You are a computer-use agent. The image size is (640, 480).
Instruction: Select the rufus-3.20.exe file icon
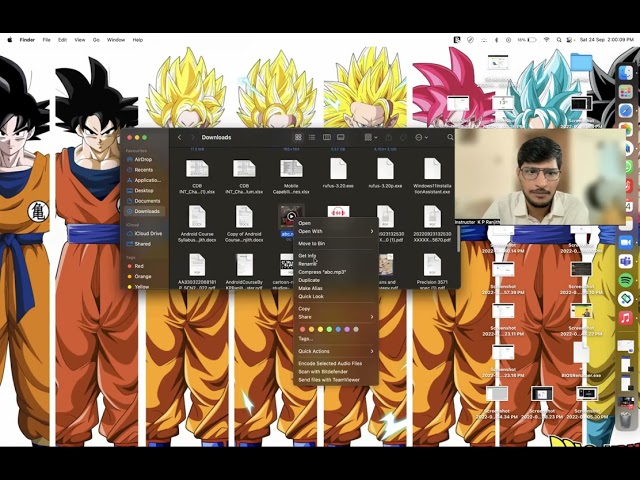pyautogui.click(x=338, y=169)
